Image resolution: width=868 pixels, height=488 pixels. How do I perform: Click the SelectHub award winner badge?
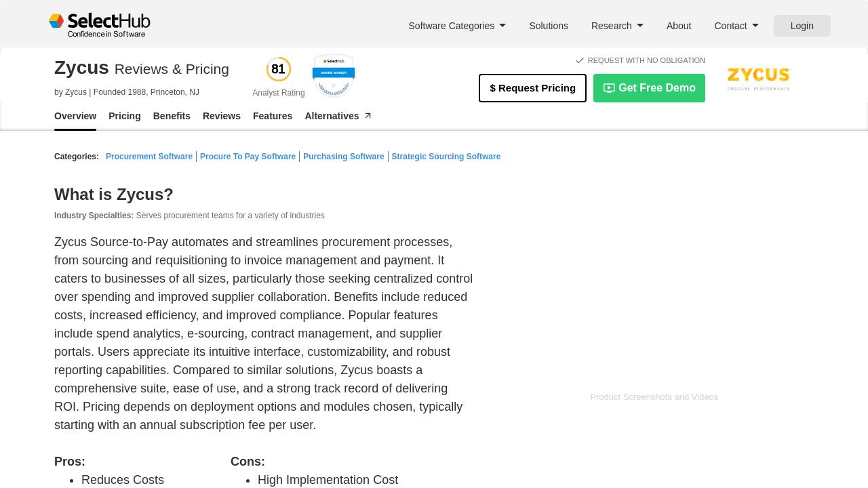[334, 75]
